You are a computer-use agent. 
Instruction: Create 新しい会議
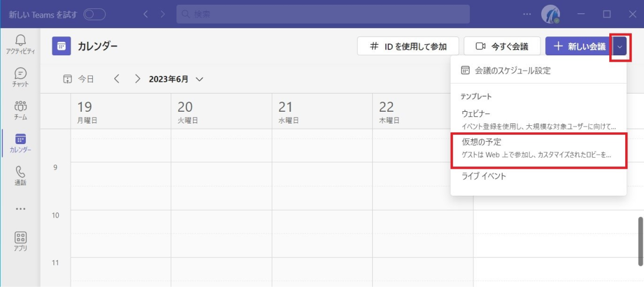coord(579,46)
